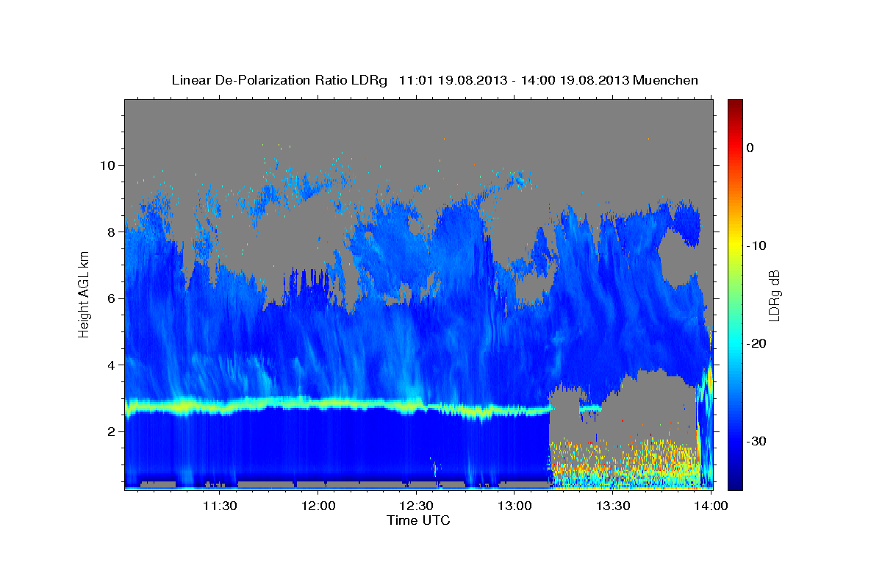Click the '14:00' time axis label
Image resolution: width=882 pixels, height=588 pixels.
click(711, 506)
